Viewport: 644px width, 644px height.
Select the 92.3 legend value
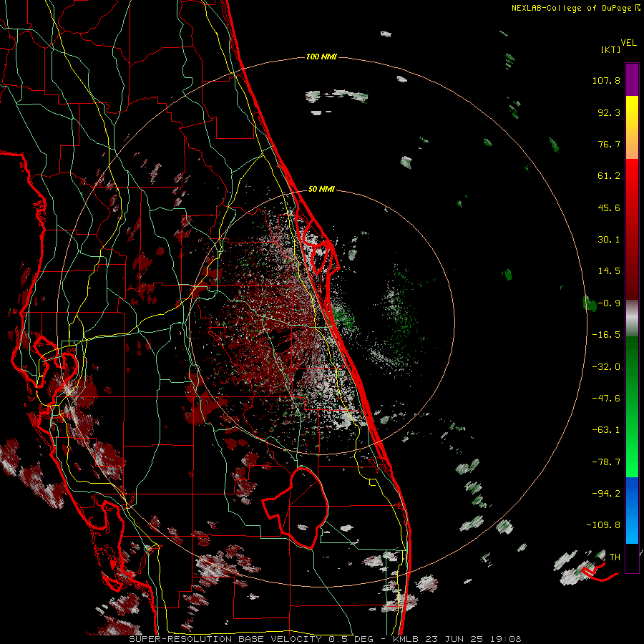coord(609,112)
